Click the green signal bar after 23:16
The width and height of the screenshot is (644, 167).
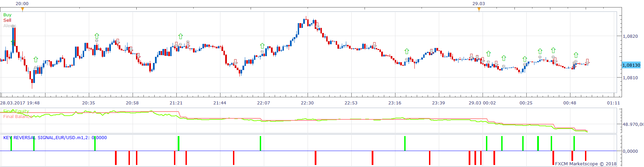pyautogui.click(x=405, y=143)
